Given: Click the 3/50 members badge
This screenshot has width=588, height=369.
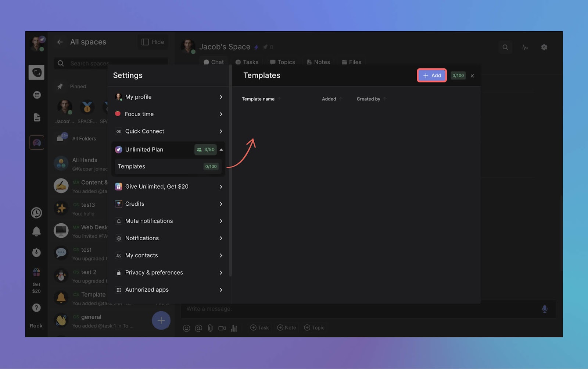Looking at the screenshot, I should click(x=205, y=150).
